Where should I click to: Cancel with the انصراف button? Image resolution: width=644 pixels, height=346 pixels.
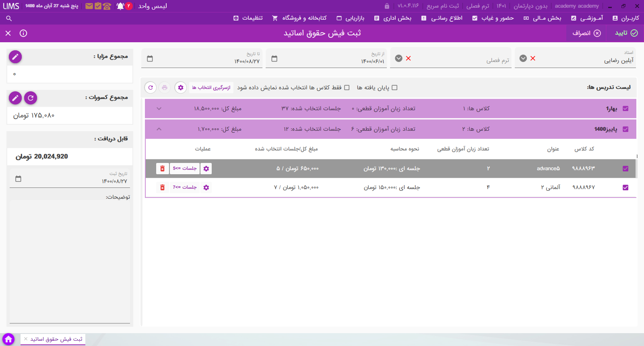tap(587, 33)
